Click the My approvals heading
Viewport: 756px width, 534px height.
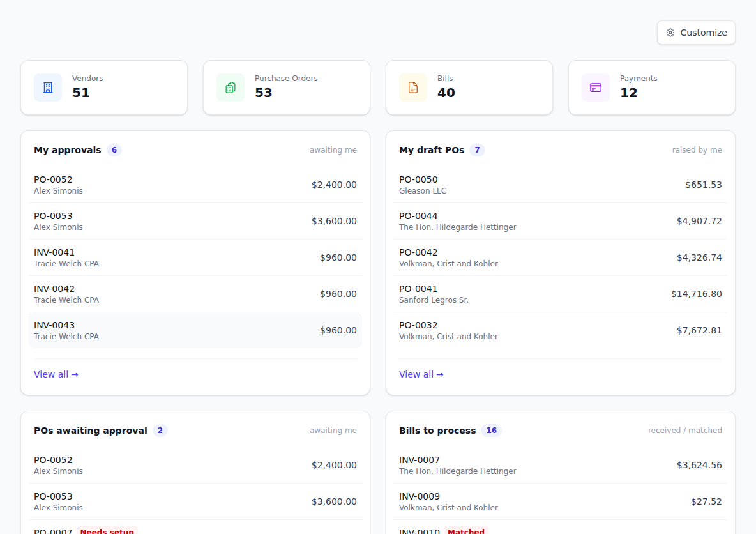[68, 150]
